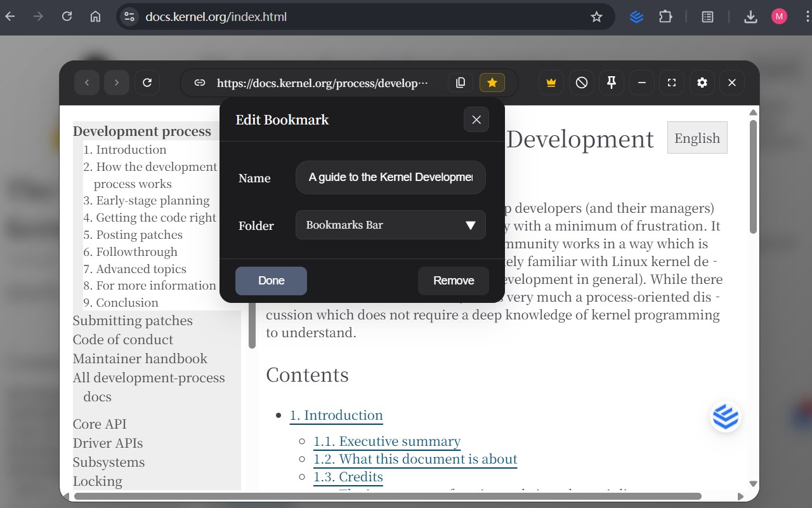Image resolution: width=812 pixels, height=508 pixels.
Task: Open Submitting patches in sidebar
Action: pos(133,321)
